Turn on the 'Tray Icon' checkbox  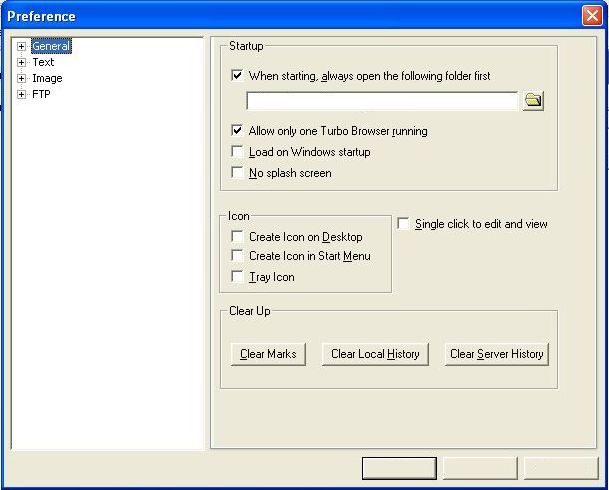pos(237,276)
